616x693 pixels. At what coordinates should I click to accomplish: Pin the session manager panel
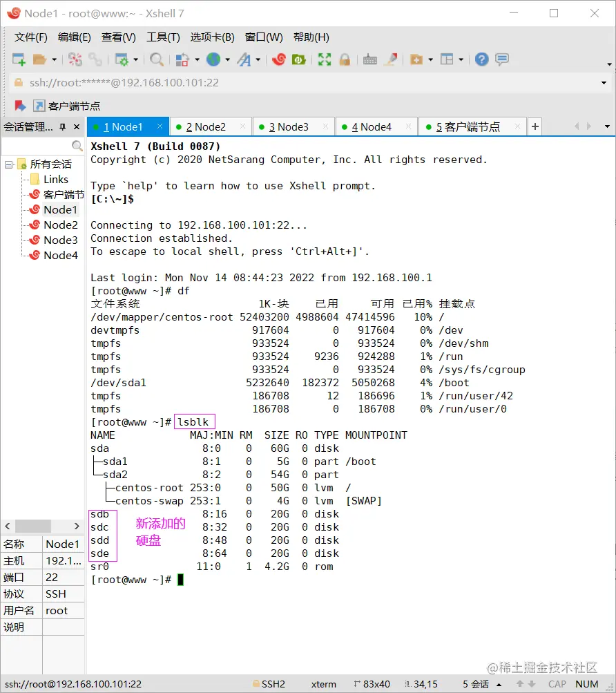(63, 127)
